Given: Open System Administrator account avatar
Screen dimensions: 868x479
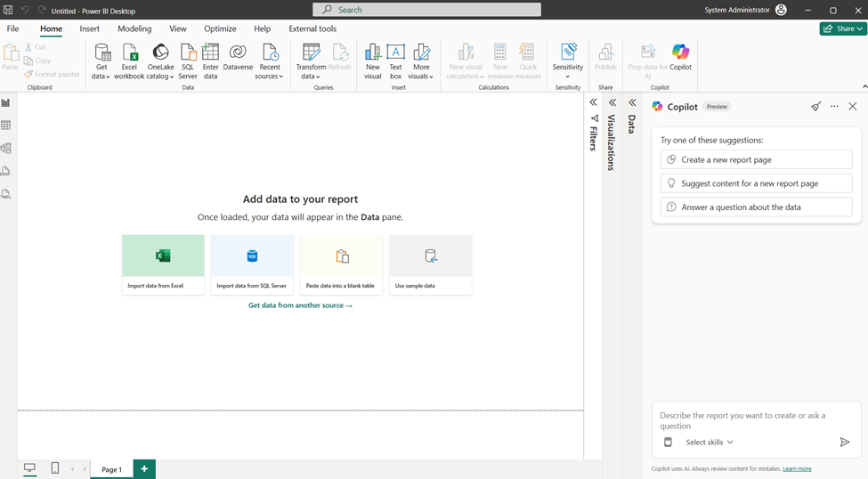Looking at the screenshot, I should 781,10.
